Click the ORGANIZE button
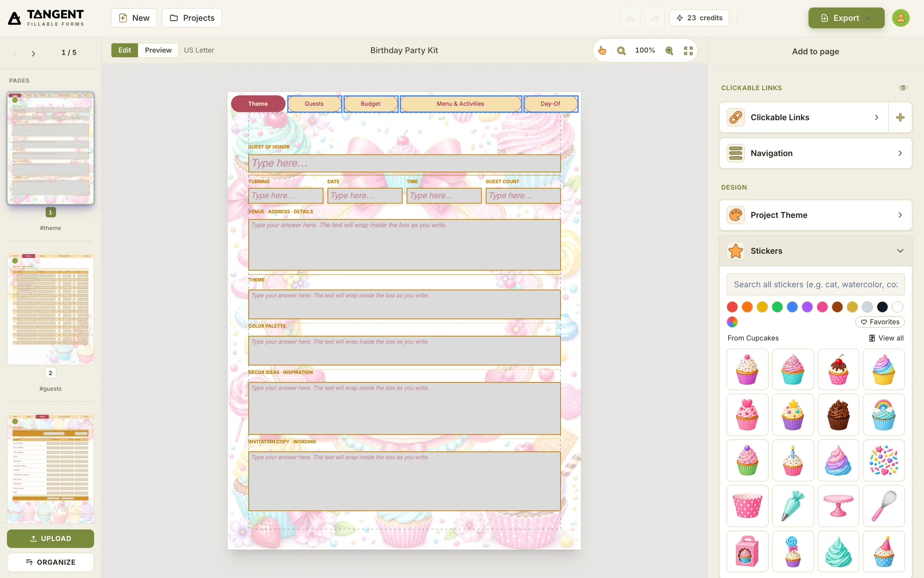The image size is (924, 578). [x=50, y=562]
